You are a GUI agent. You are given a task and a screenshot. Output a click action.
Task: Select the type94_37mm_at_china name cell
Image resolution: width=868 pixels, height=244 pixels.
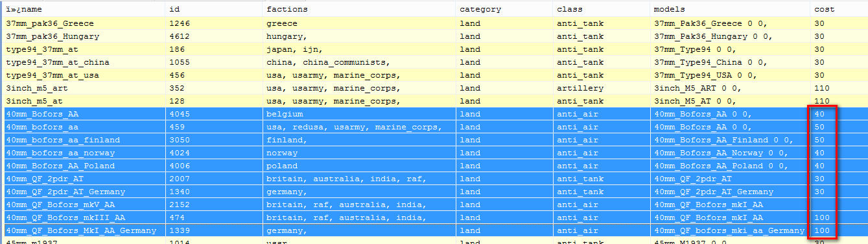84,62
